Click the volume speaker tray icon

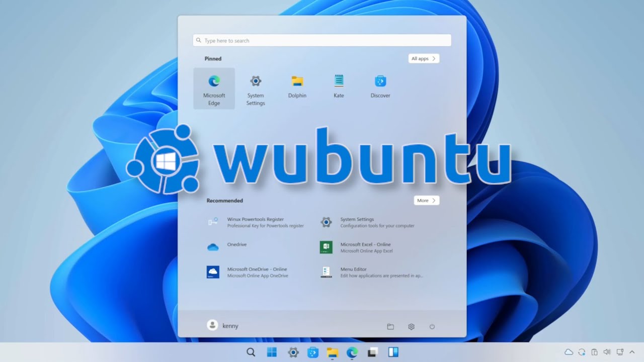(x=607, y=352)
